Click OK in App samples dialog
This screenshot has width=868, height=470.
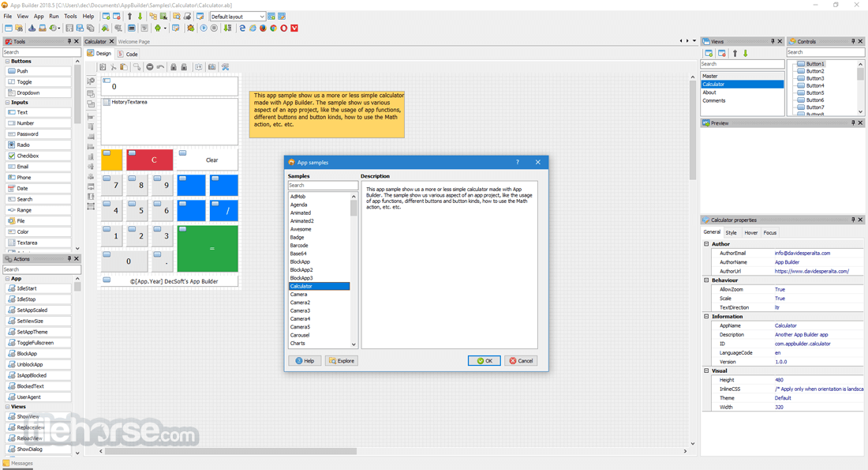tap(485, 361)
